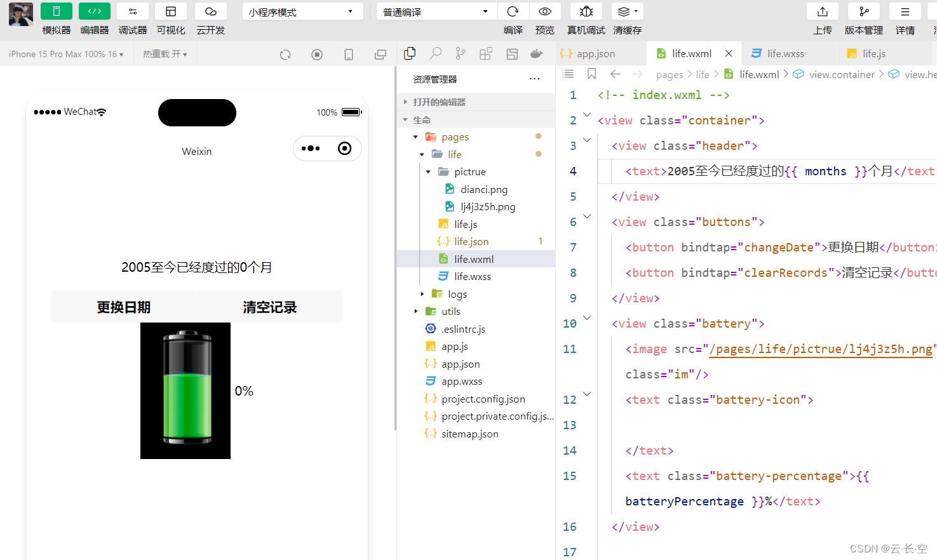Open cloud development (云开发)
Screen dimensions: 937x560
tap(210, 11)
